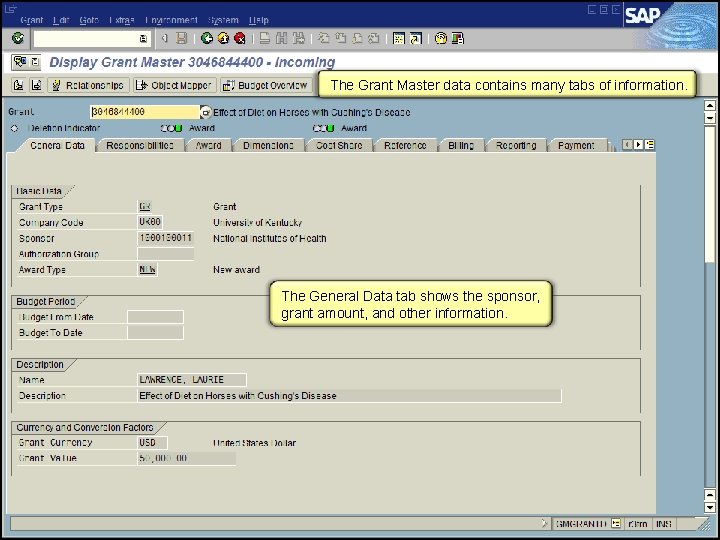
Task: Switch to the Cost Share tab
Action: (339, 146)
